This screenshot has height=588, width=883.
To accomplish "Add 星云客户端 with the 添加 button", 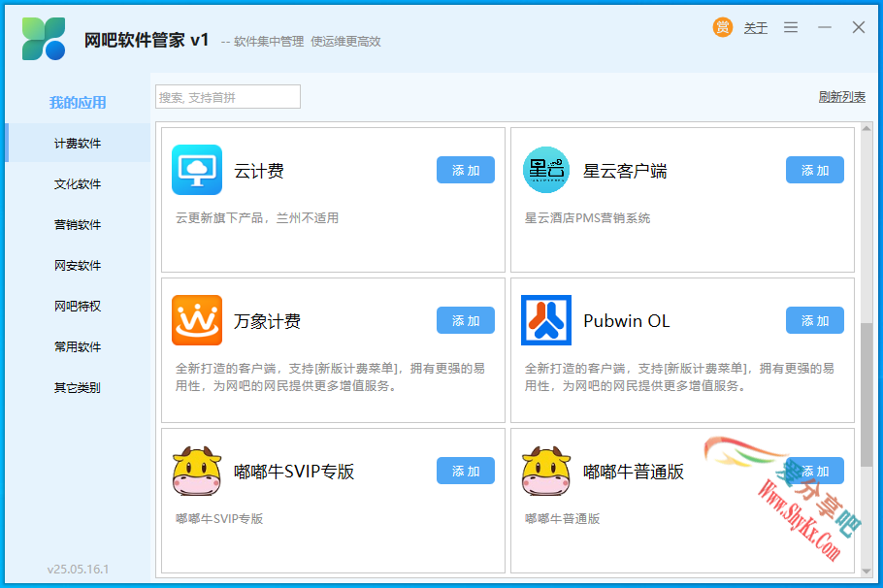I will [x=814, y=170].
